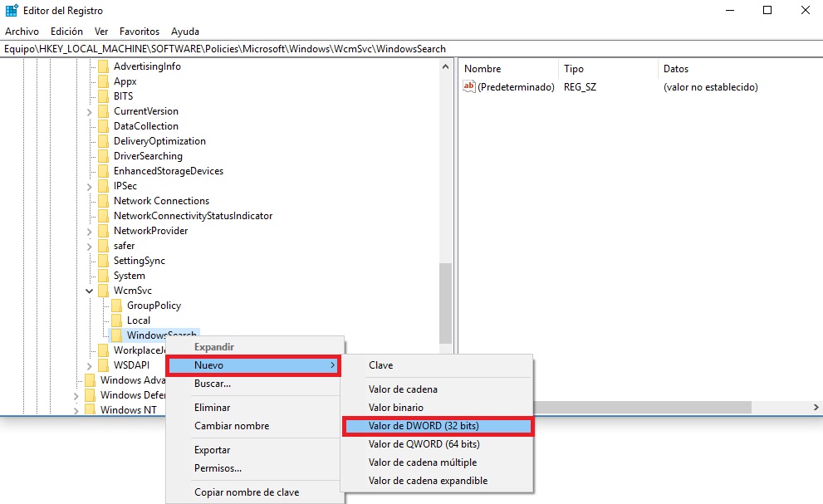Click the WSDAPI folder icon
This screenshot has height=504, width=823.
coord(104,365)
